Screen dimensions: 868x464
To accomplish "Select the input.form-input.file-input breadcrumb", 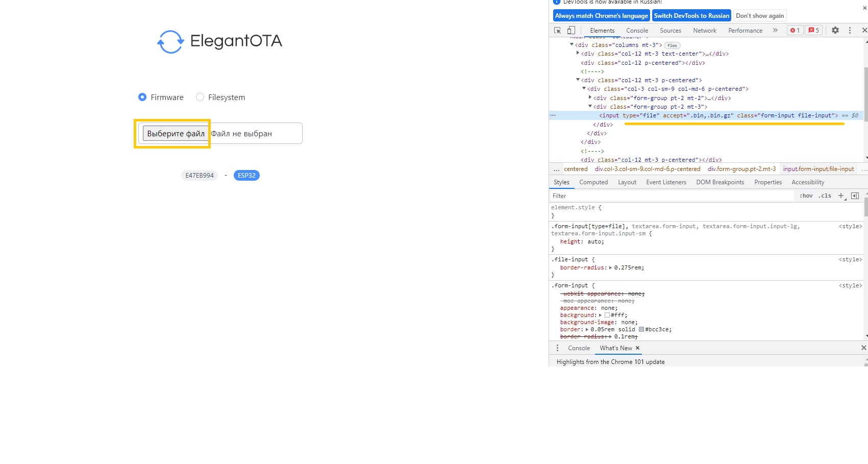I will pos(819,169).
